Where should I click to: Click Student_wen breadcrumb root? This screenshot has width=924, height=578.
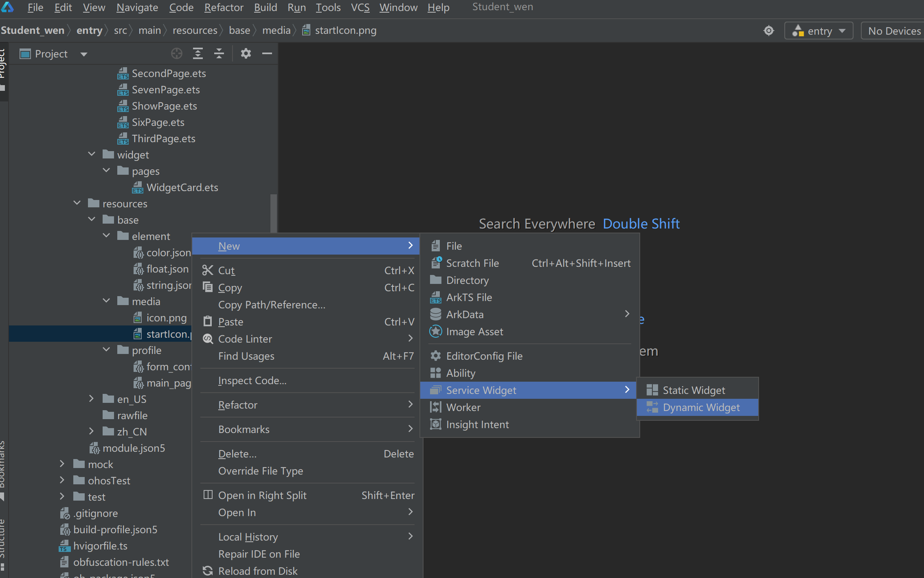(x=33, y=31)
